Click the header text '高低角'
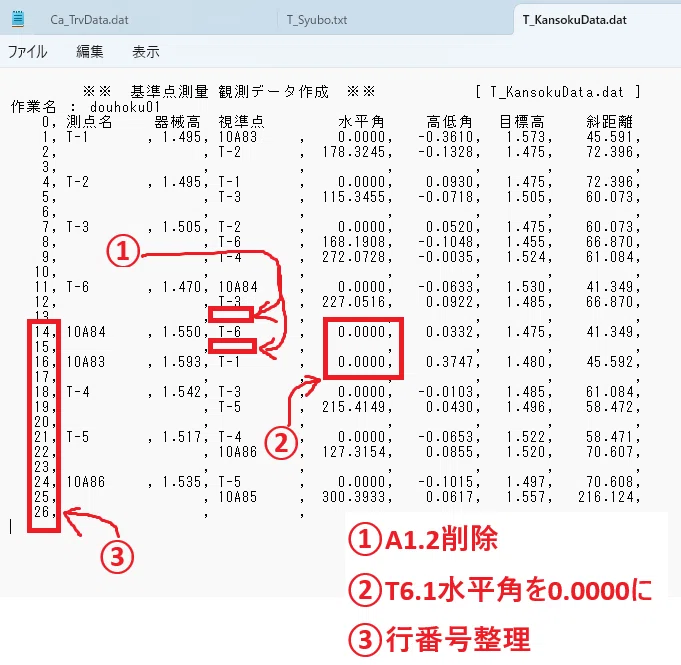 [449, 122]
